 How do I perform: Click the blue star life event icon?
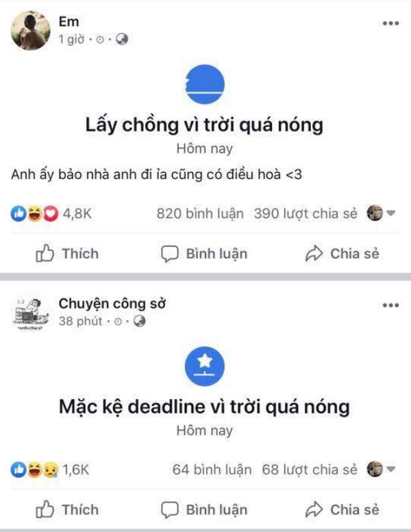pos(205,366)
